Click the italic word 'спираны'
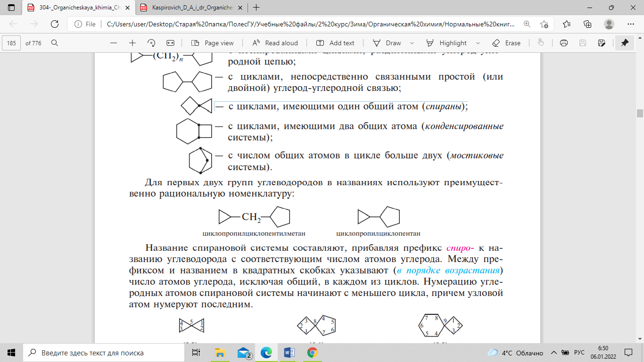Image resolution: width=644 pixels, height=362 pixels. tap(444, 107)
